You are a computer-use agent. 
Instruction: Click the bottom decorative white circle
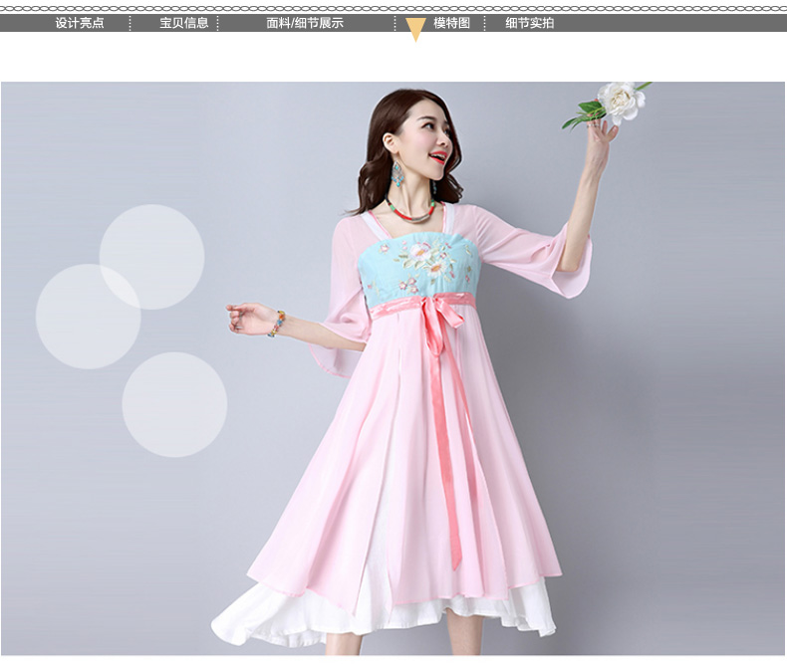pos(174,404)
